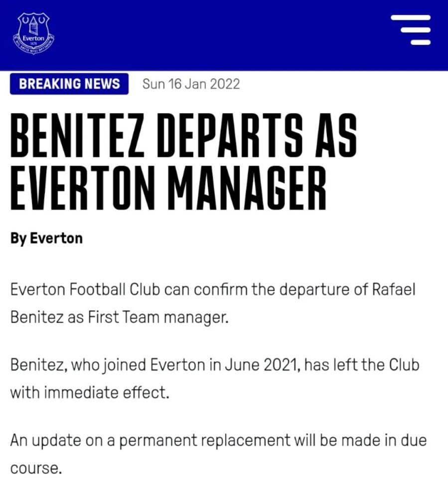The width and height of the screenshot is (448, 498).
Task: Click headline BENITEZ DEPARTS AS
Action: (x=184, y=135)
